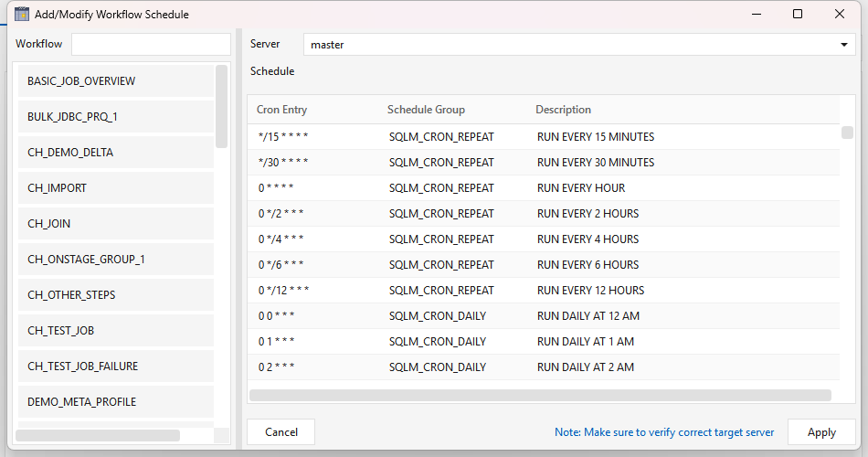The image size is (868, 457).
Task: Select the 0 */2 * * * cron entry
Action: click(281, 213)
